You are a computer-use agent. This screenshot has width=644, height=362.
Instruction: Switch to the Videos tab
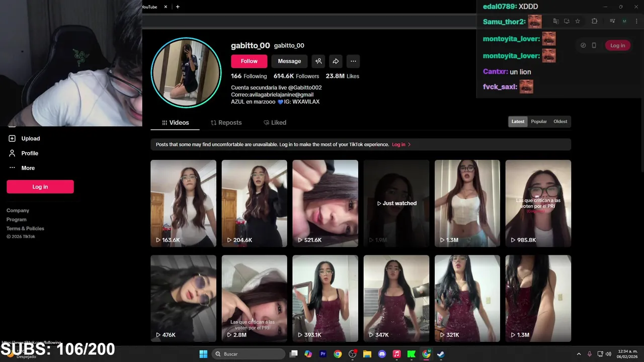[x=175, y=123]
